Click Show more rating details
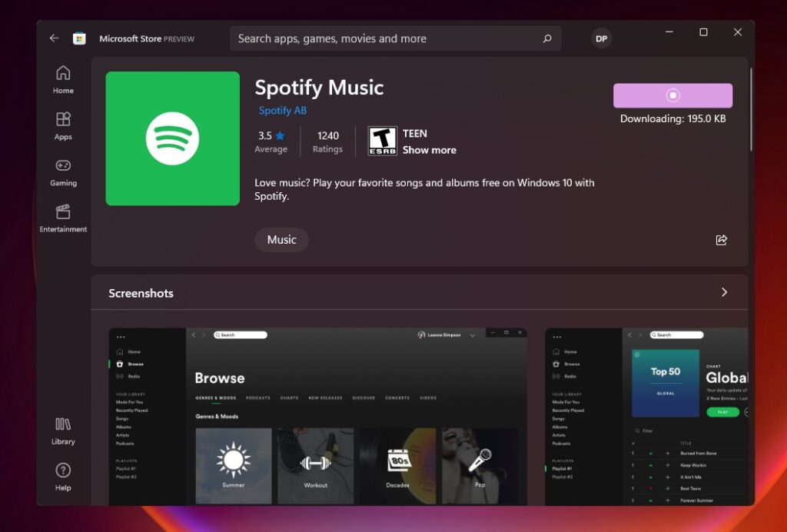This screenshot has width=787, height=532. 429,150
